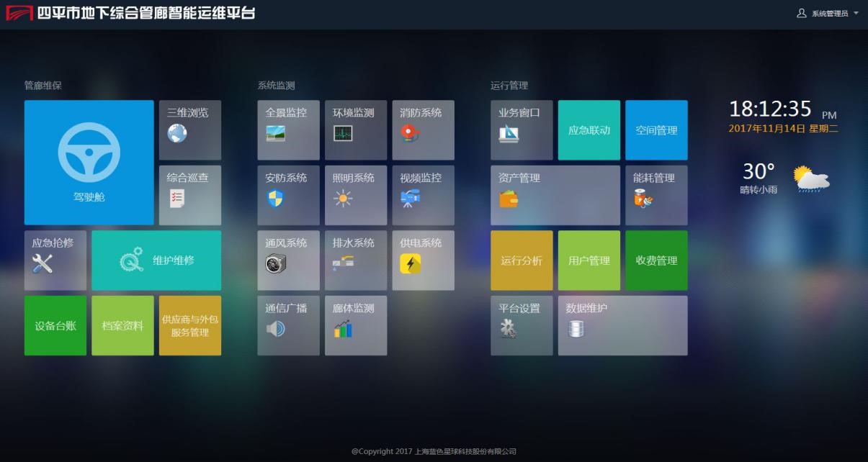Open the 维护维修 maintenance repair tile

[x=156, y=260]
